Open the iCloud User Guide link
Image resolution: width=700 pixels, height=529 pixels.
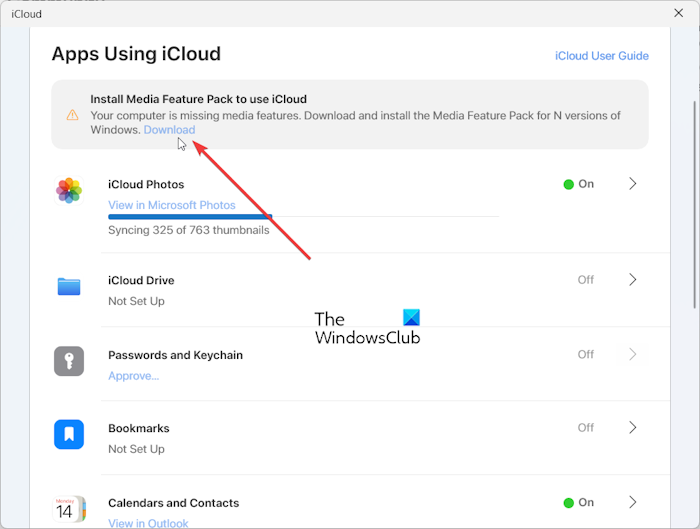602,56
